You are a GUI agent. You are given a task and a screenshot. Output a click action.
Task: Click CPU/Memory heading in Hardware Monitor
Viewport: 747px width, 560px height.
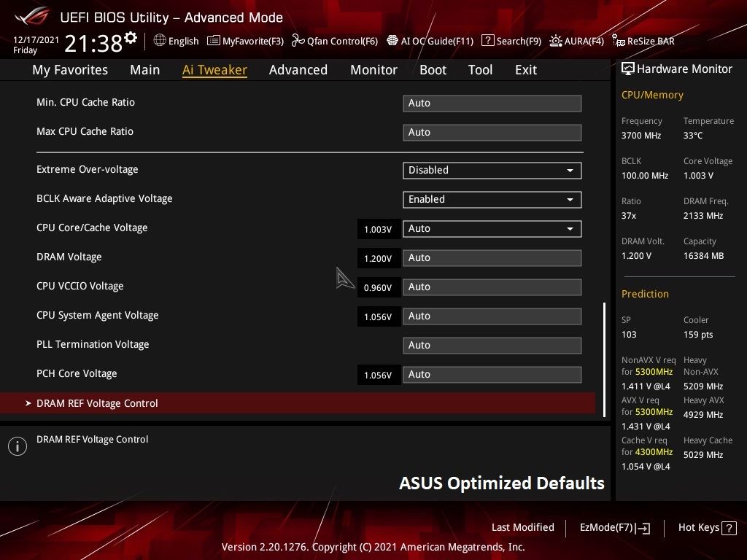point(652,95)
